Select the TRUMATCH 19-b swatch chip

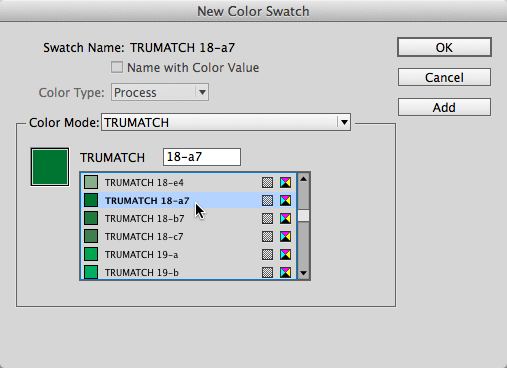coord(91,272)
